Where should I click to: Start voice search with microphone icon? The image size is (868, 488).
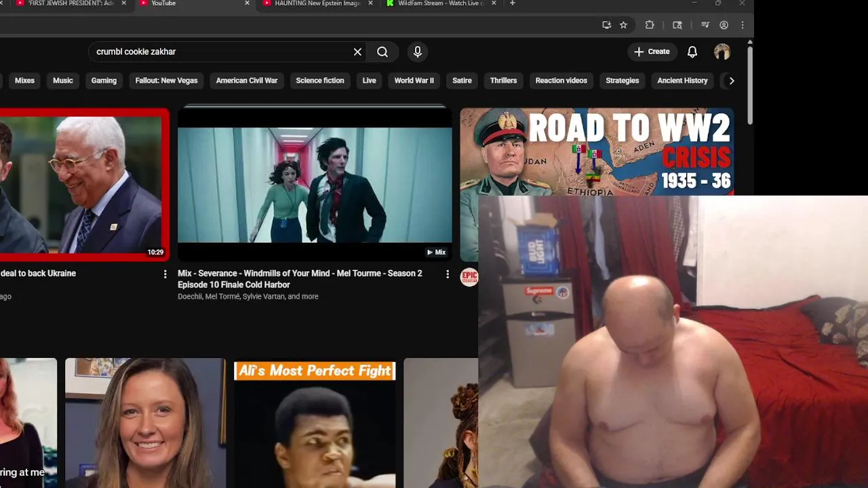tap(418, 52)
